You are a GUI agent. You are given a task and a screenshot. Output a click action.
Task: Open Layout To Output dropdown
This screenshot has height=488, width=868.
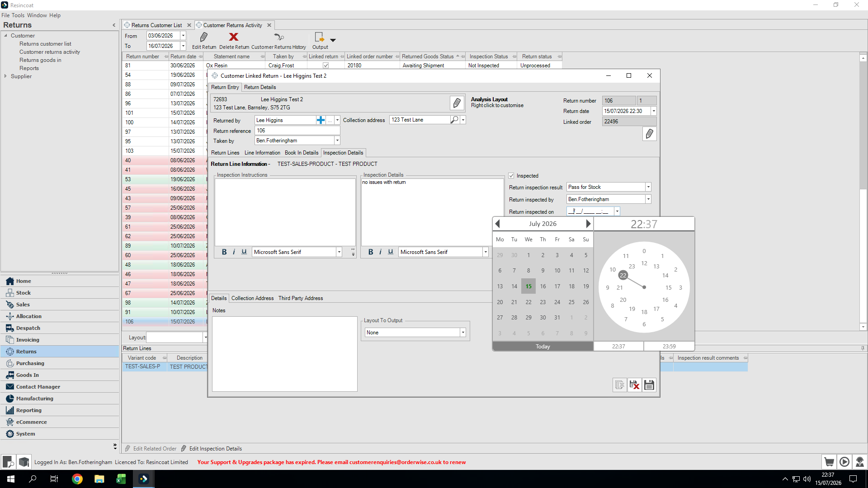click(x=462, y=333)
